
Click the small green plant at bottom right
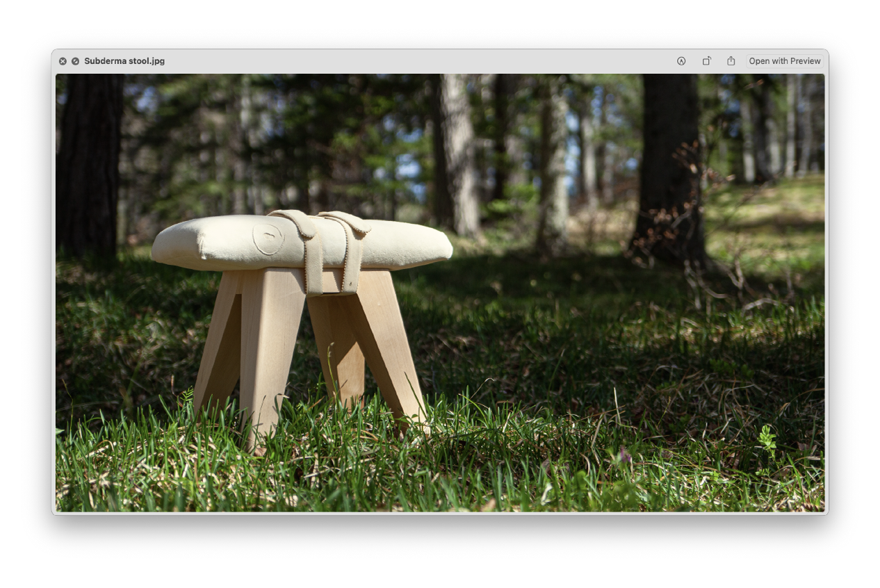pyautogui.click(x=767, y=439)
